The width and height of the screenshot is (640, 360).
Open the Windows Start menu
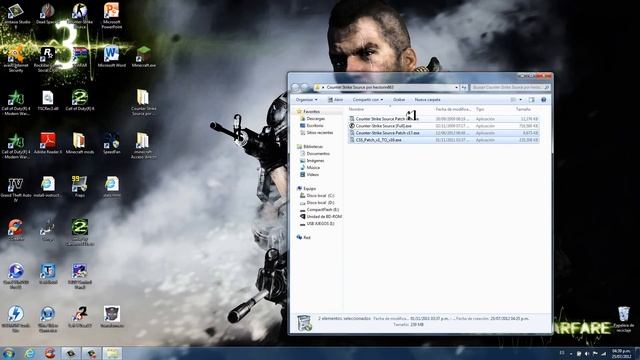[x=8, y=353]
